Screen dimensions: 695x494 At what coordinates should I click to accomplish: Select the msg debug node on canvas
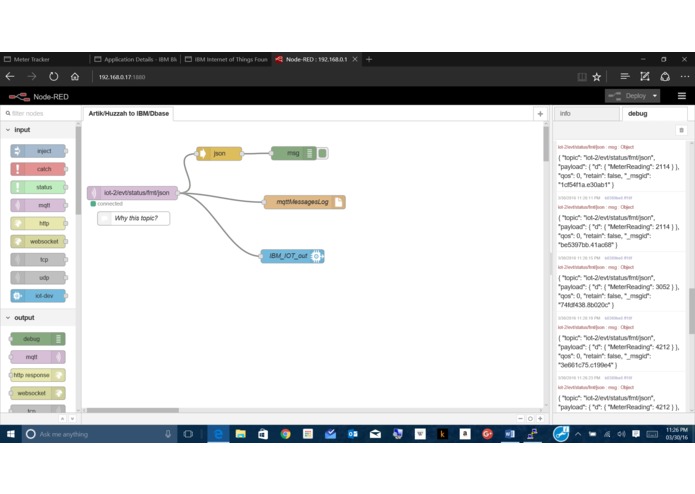[x=293, y=153]
